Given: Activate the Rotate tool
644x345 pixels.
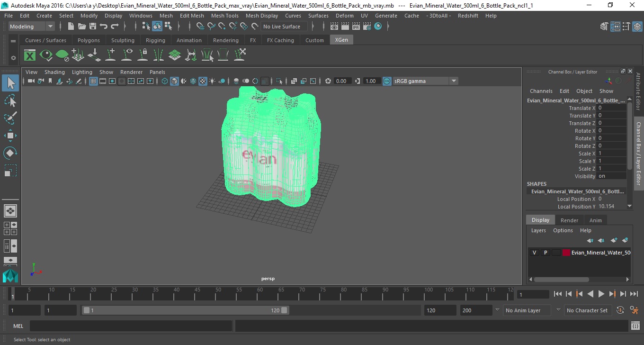Looking at the screenshot, I should pos(10,153).
